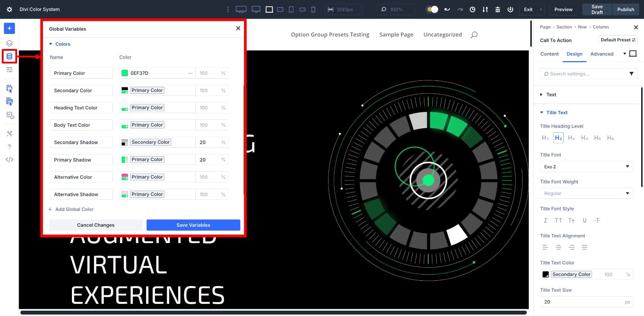Select the underline title font style icon
644x316 pixels.
tap(584, 221)
